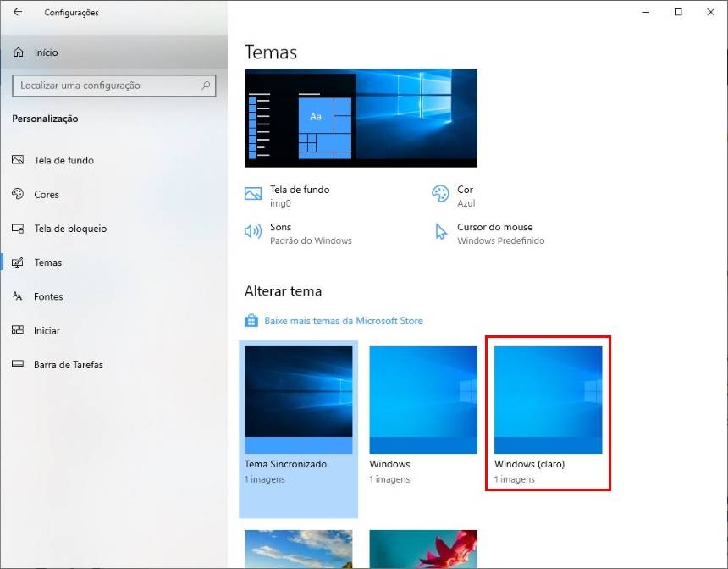Viewport: 728px width, 569px height.
Task: Open the Início home icon
Action: click(18, 52)
